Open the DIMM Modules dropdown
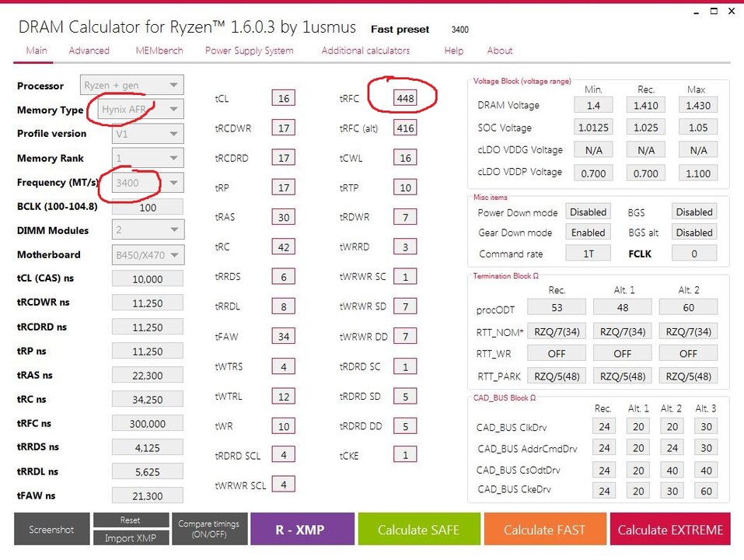 148,230
